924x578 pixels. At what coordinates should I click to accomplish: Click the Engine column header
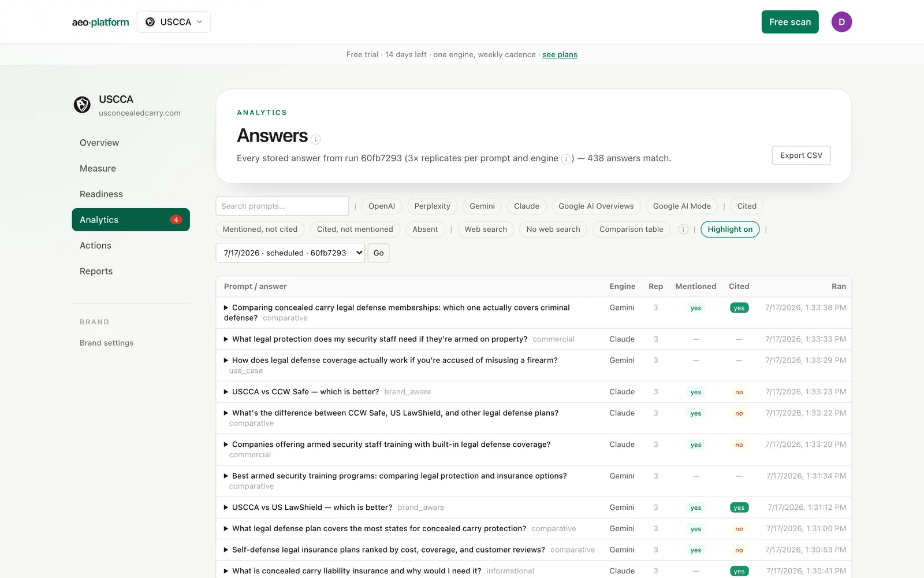click(x=622, y=287)
